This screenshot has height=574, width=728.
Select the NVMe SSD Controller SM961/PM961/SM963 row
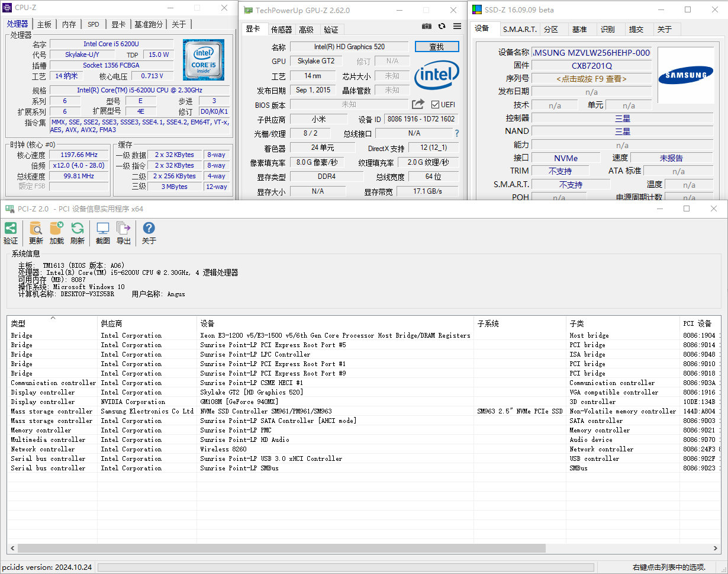pyautogui.click(x=363, y=411)
